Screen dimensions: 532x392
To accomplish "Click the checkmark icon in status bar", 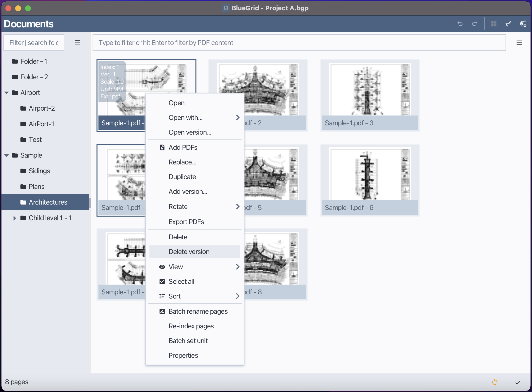I will click(518, 382).
